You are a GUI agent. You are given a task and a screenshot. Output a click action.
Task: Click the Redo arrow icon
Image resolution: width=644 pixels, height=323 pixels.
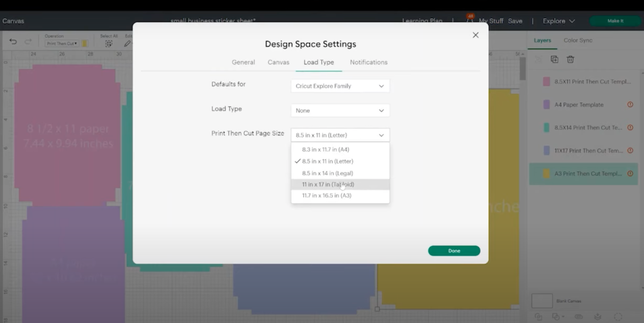coord(28,42)
